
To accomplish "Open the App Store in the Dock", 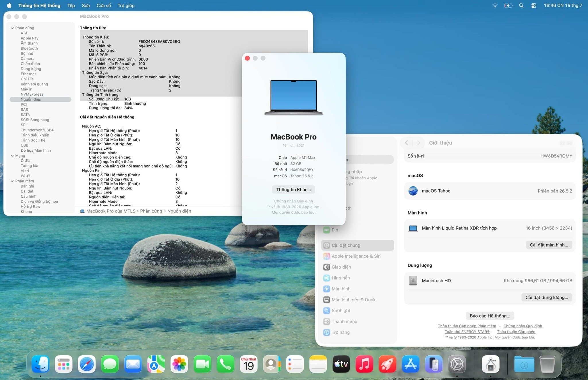I will click(x=411, y=364).
